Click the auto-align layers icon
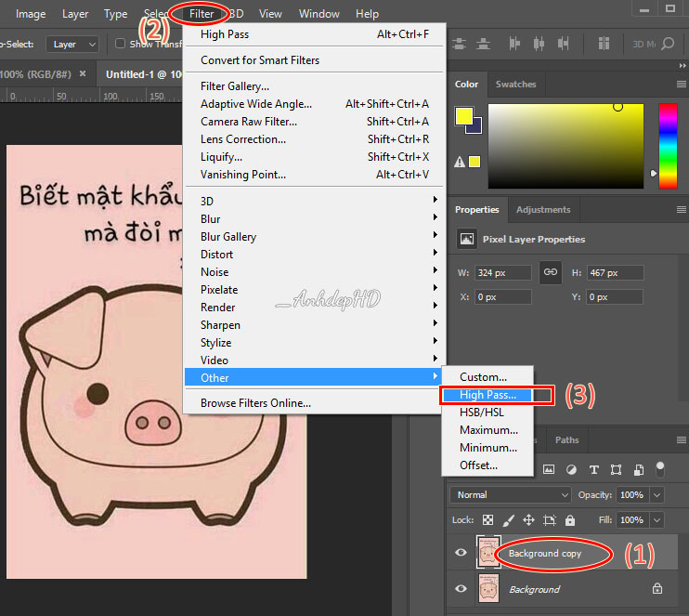689x616 pixels. [x=604, y=44]
